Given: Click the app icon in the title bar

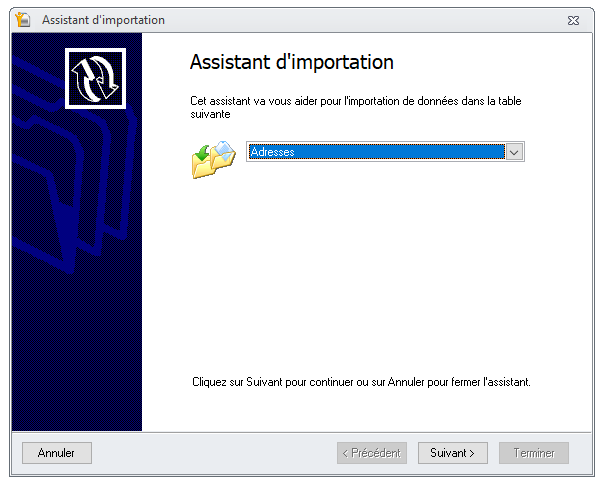Looking at the screenshot, I should click(x=23, y=20).
